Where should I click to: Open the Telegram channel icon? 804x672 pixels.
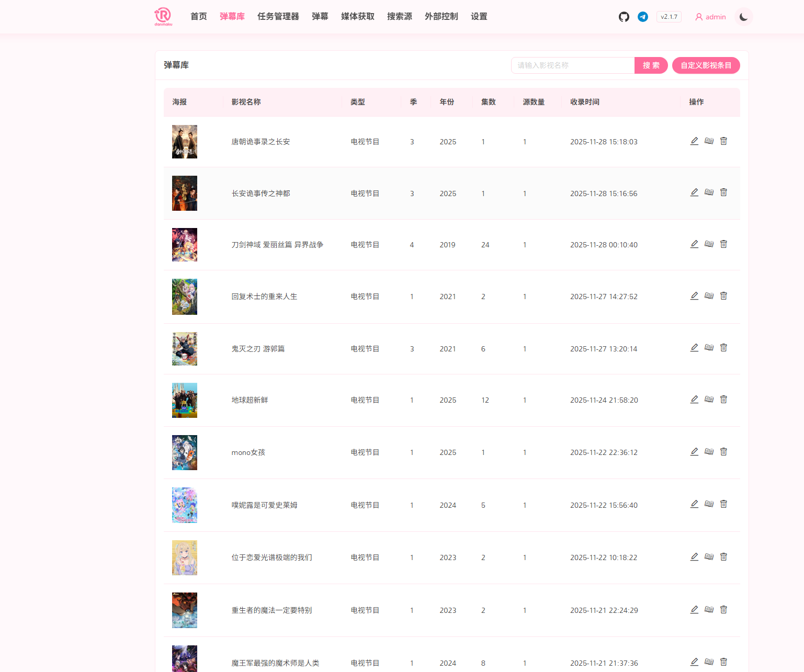(x=643, y=17)
